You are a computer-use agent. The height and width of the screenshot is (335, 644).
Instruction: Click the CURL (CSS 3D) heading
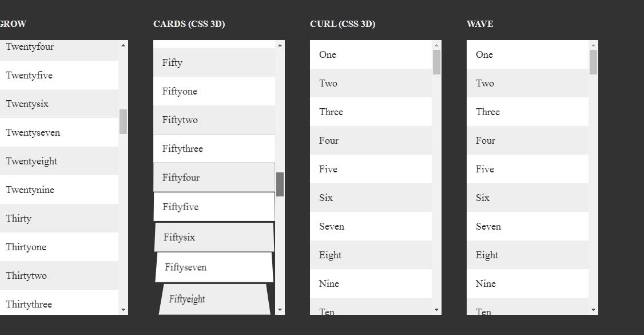pyautogui.click(x=341, y=24)
